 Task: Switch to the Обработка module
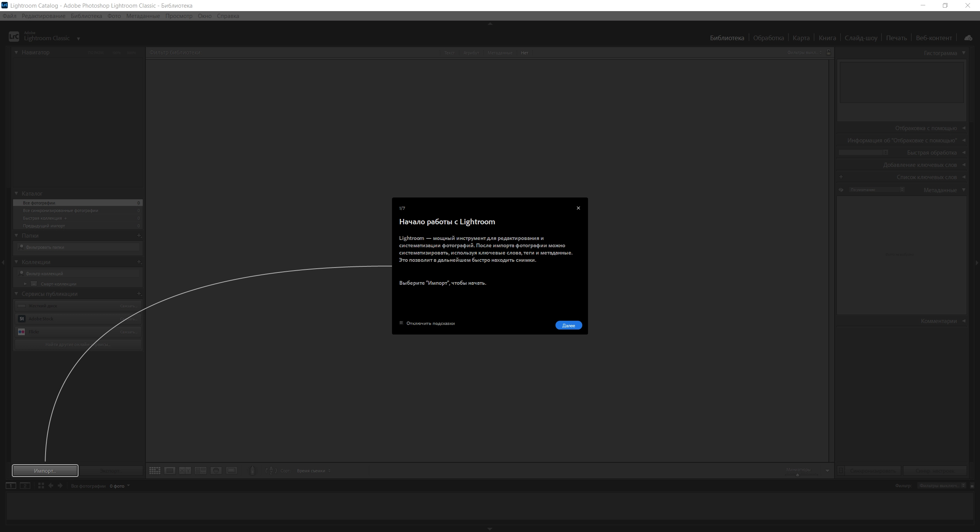coord(768,38)
